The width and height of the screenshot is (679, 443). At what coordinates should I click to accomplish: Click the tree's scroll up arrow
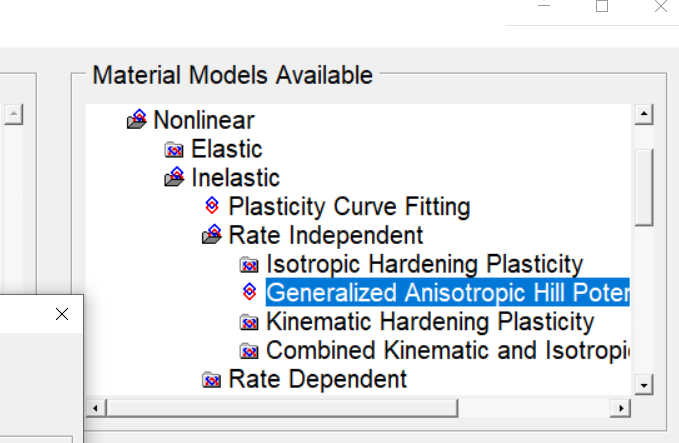644,114
